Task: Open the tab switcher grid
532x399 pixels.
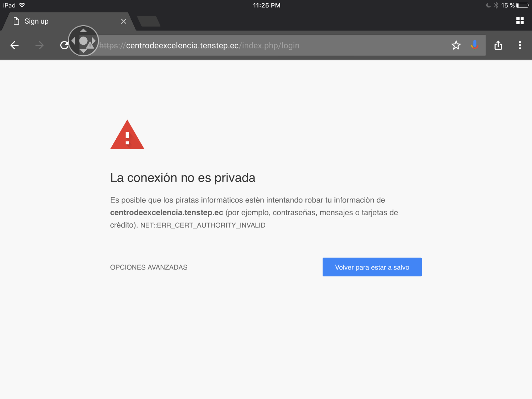Action: [x=520, y=21]
